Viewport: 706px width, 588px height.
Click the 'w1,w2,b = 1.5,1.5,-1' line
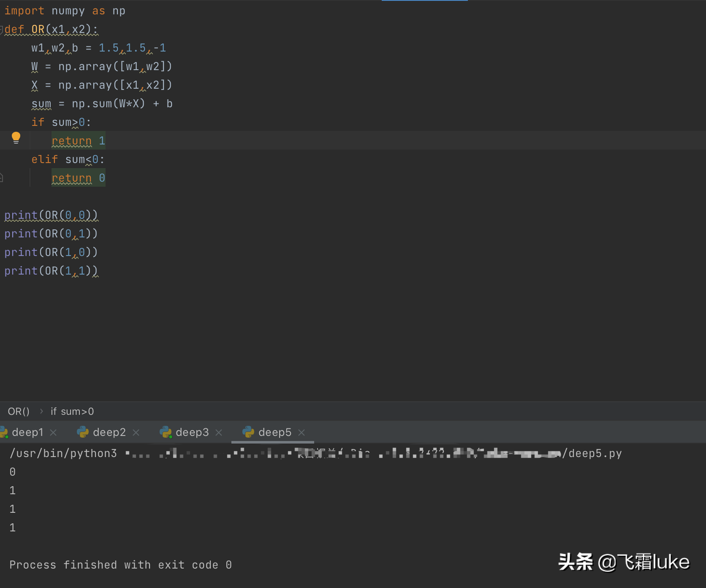coord(98,48)
